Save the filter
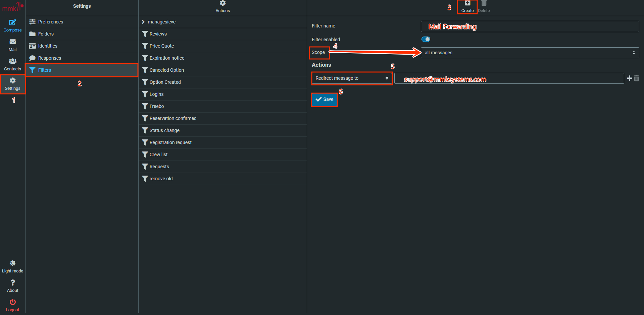This screenshot has height=315, width=644. pos(325,100)
